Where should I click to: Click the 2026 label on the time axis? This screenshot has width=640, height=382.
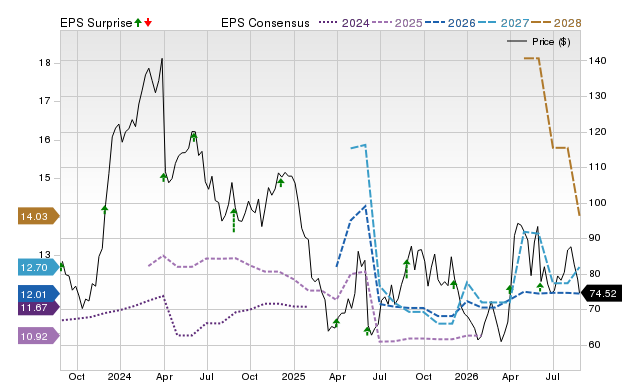pos(467,376)
